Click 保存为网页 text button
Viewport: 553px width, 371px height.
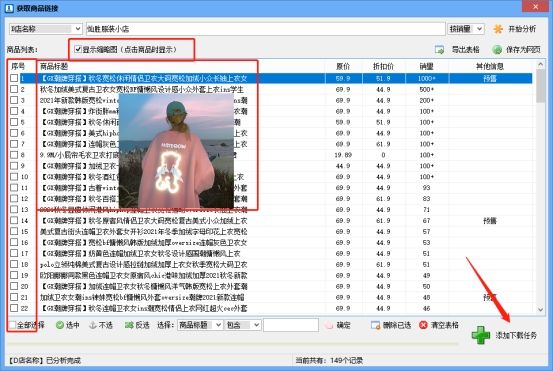coord(523,50)
